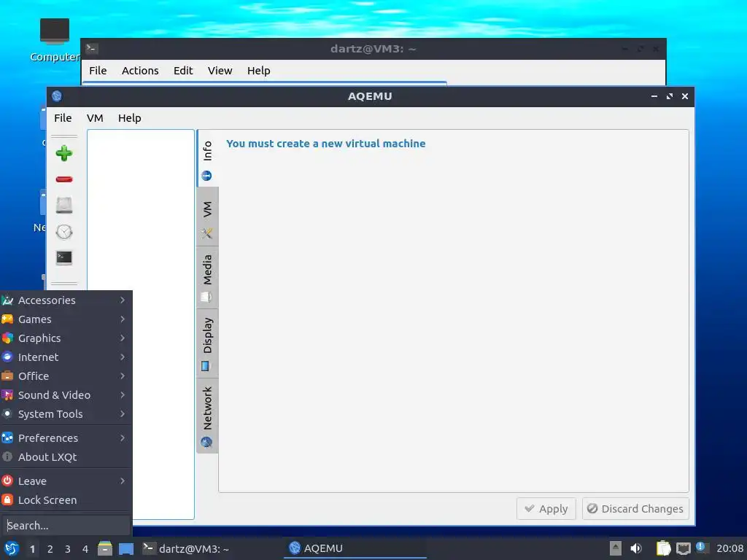Open file manager from taskbar quick launch
This screenshot has height=560, width=747.
click(105, 548)
